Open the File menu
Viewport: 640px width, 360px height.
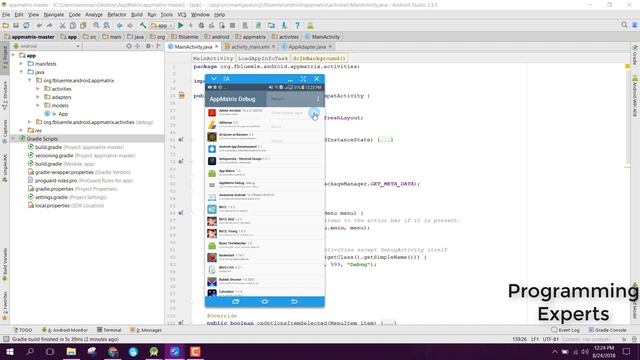[6, 15]
